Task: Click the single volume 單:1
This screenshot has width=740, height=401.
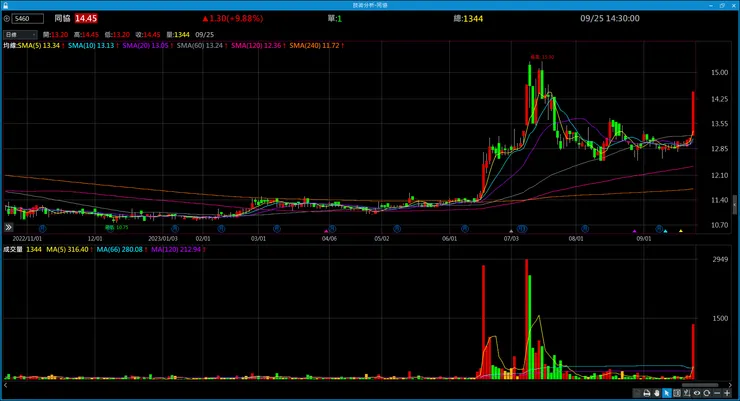Action: (335, 18)
